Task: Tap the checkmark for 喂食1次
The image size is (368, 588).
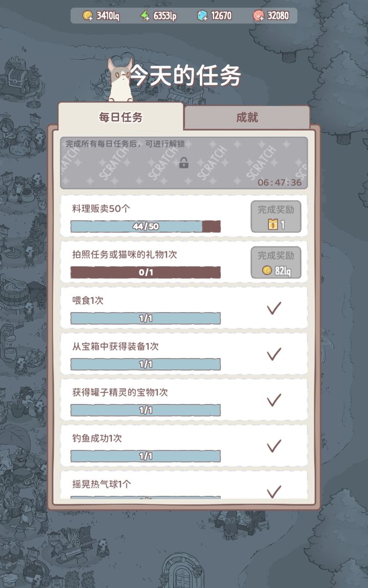Action: [x=274, y=308]
